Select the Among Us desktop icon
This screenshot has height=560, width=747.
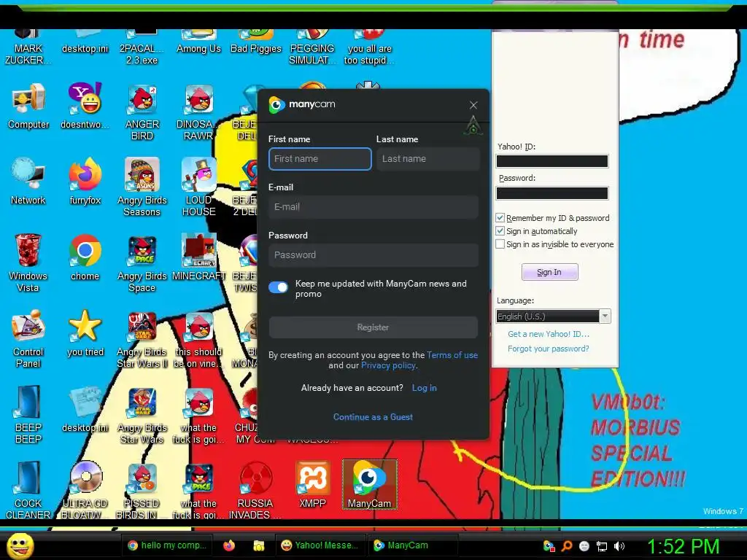[x=198, y=42]
